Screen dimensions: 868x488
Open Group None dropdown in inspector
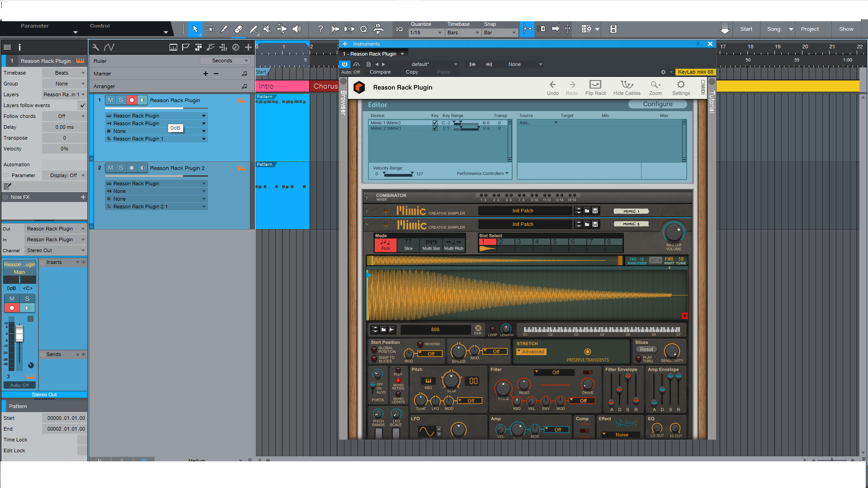pyautogui.click(x=64, y=84)
